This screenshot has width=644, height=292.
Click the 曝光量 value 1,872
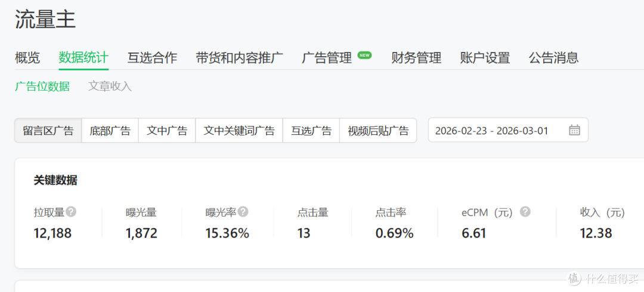pyautogui.click(x=141, y=233)
